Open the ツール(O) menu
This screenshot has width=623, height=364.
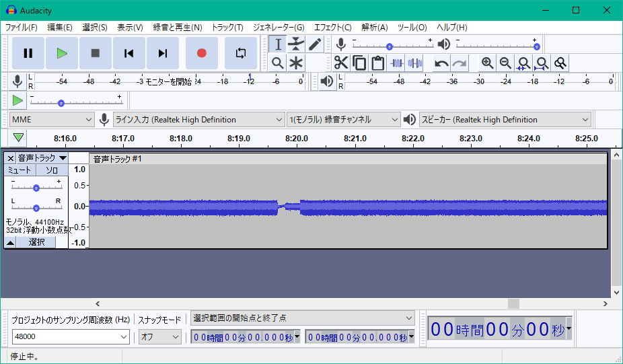click(412, 28)
